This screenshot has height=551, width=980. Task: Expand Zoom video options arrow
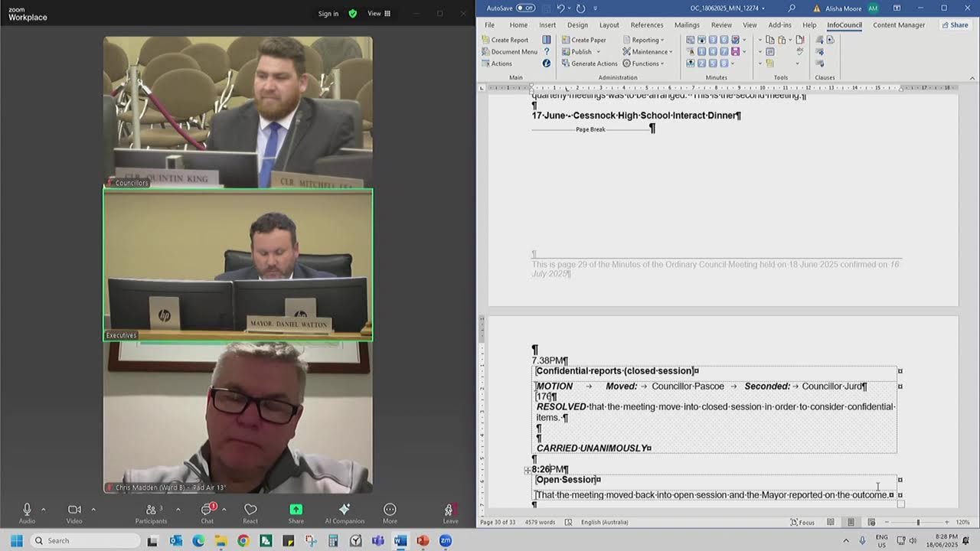tap(93, 509)
